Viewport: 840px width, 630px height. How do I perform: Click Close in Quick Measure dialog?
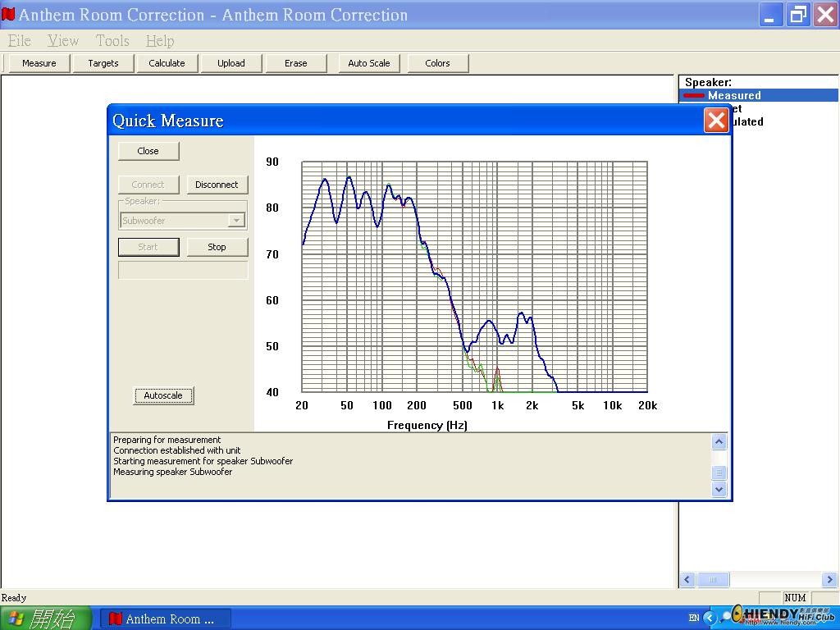(148, 151)
